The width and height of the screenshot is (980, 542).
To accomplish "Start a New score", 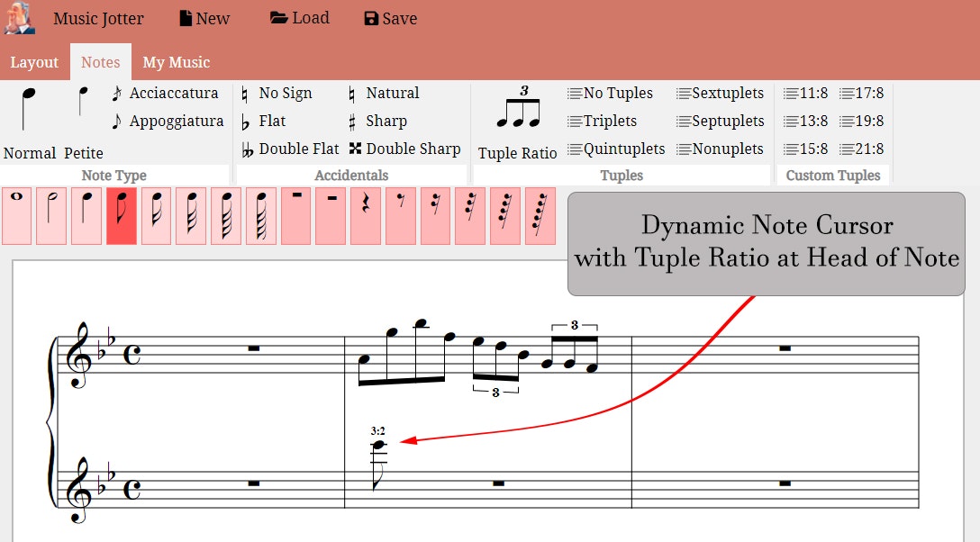I will point(204,17).
